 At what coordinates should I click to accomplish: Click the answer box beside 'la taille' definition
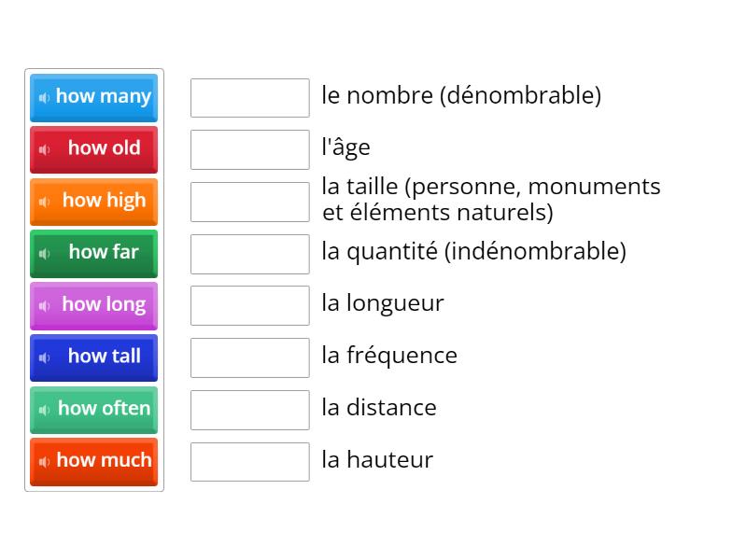click(249, 201)
